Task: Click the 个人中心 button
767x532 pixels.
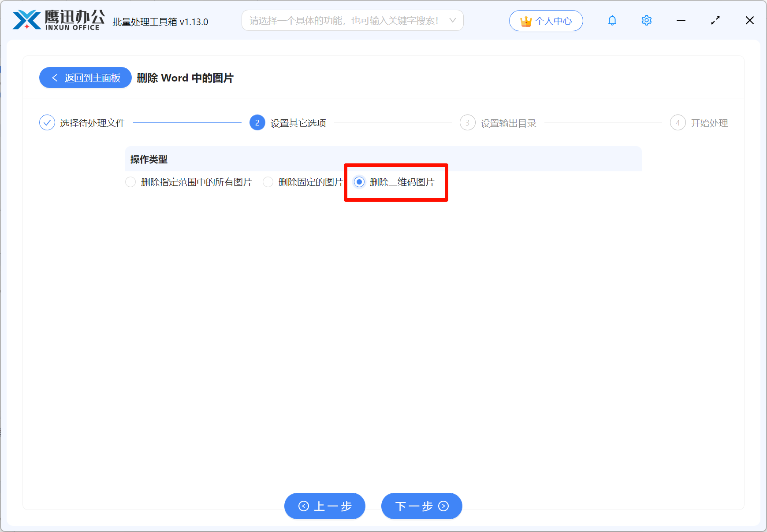Action: [546, 20]
